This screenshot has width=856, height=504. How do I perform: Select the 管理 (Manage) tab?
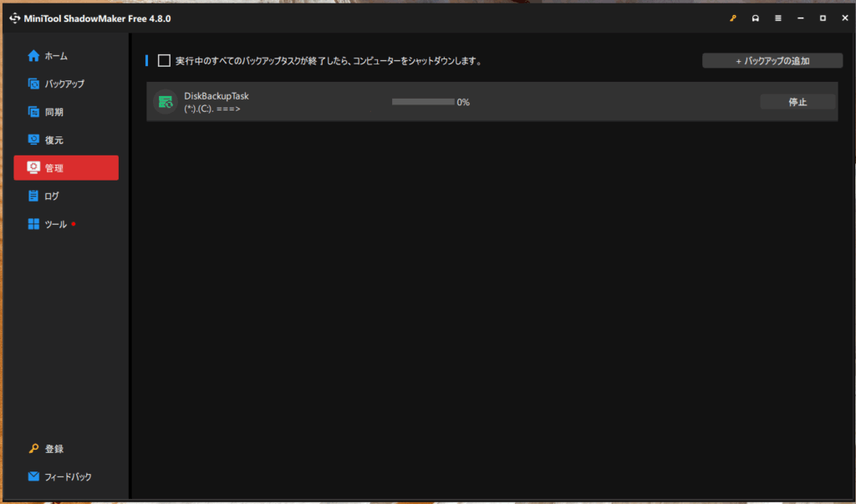pyautogui.click(x=66, y=168)
